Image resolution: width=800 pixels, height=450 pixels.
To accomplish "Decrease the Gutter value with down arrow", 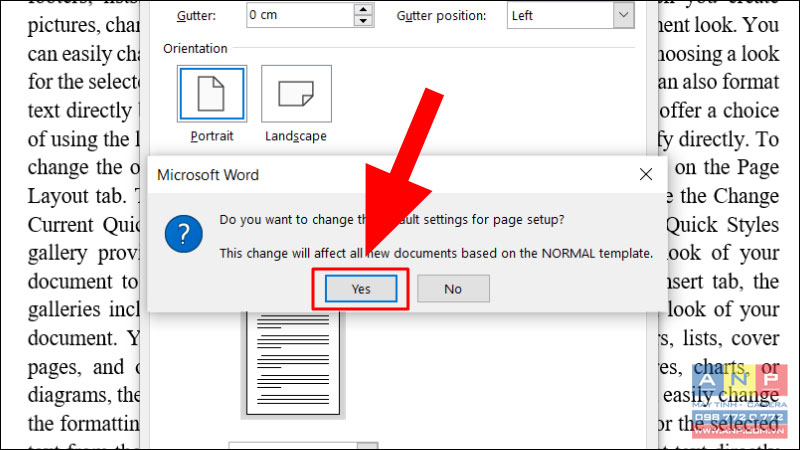I will [363, 21].
